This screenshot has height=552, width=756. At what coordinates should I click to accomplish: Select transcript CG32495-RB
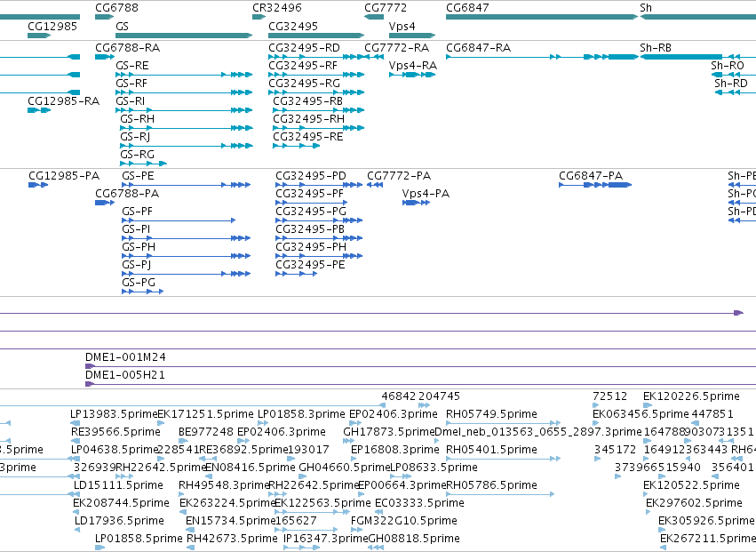click(x=319, y=110)
